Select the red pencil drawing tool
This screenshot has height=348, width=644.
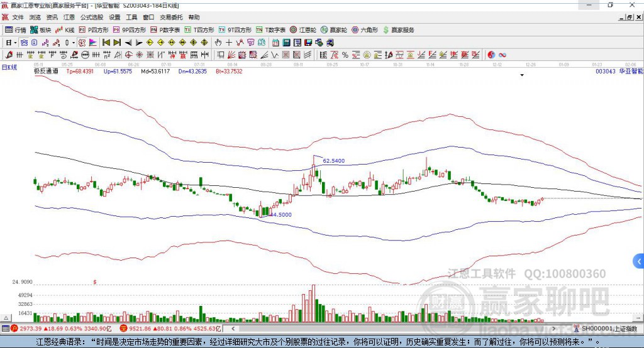pyautogui.click(x=9, y=55)
